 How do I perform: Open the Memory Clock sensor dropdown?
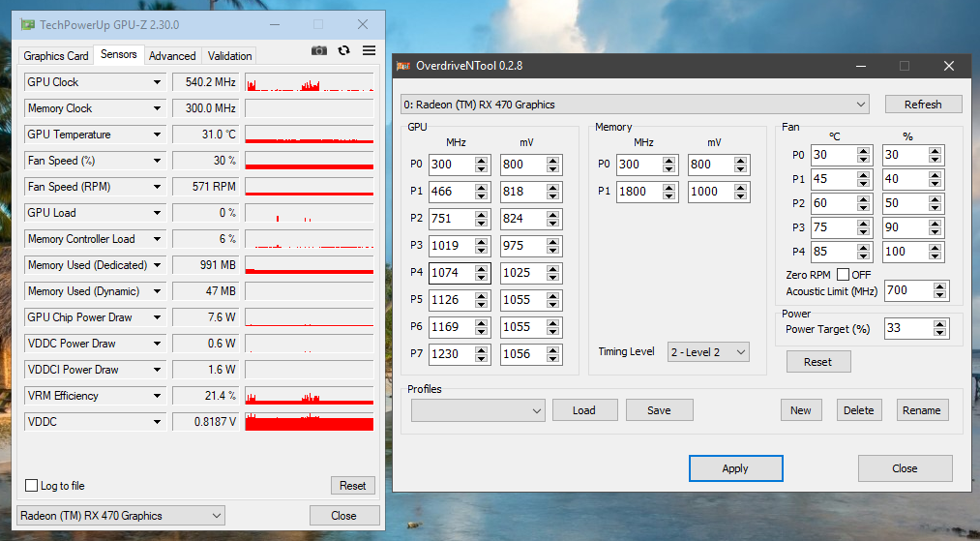(157, 108)
